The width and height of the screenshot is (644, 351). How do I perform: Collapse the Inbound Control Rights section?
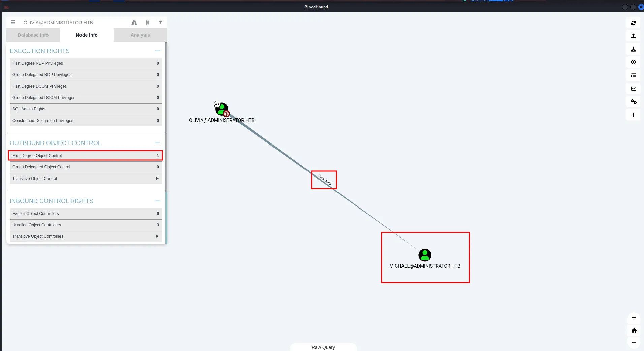tap(157, 201)
